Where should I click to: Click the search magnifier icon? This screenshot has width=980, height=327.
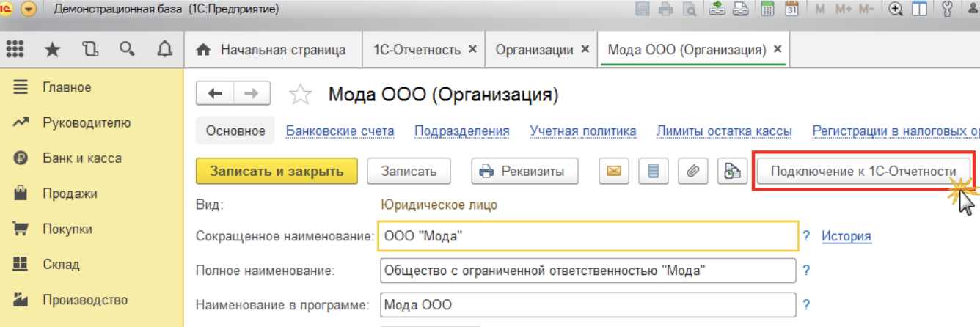pos(128,49)
